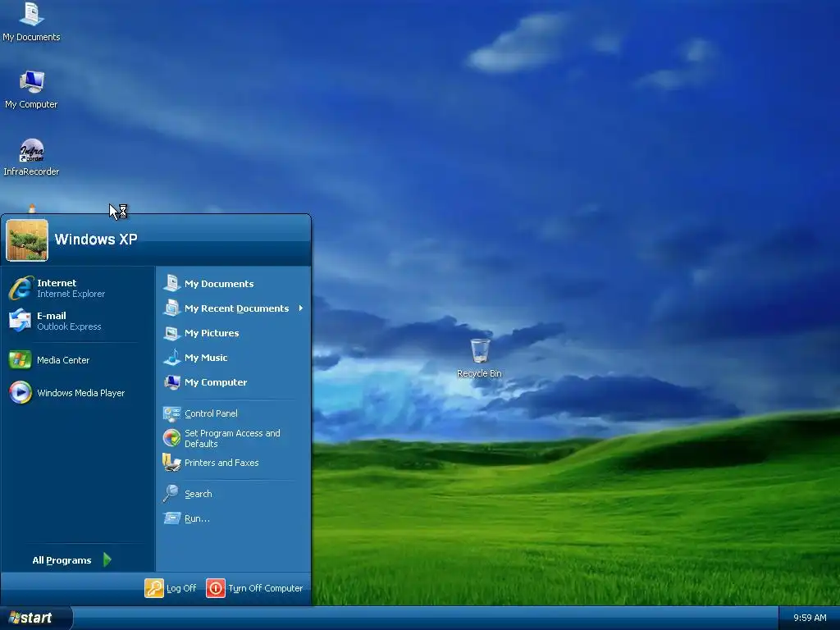Click the Log Off text
This screenshot has height=630, width=840.
pyautogui.click(x=181, y=588)
